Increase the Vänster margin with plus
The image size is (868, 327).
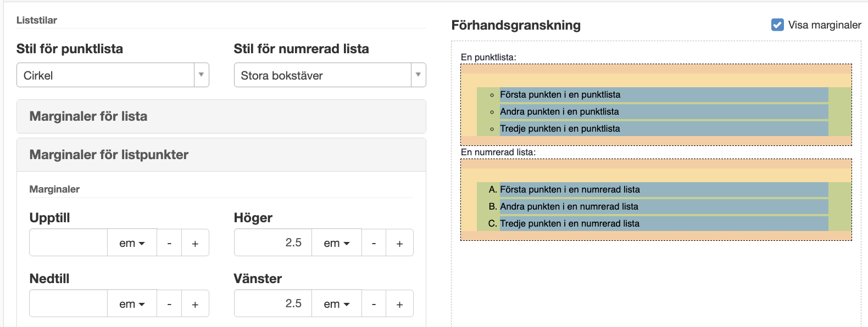(399, 304)
